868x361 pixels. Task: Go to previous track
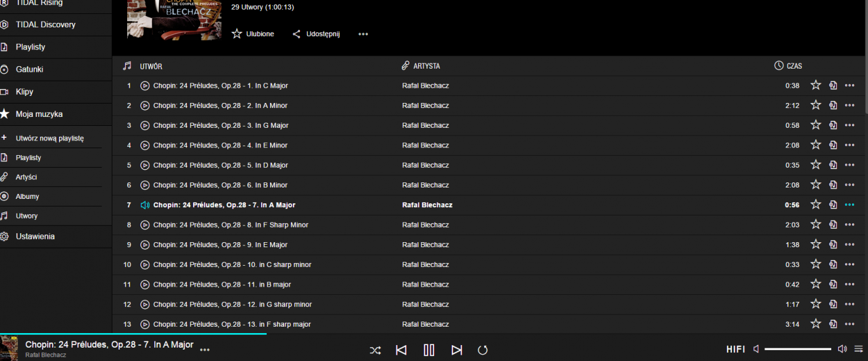click(401, 350)
